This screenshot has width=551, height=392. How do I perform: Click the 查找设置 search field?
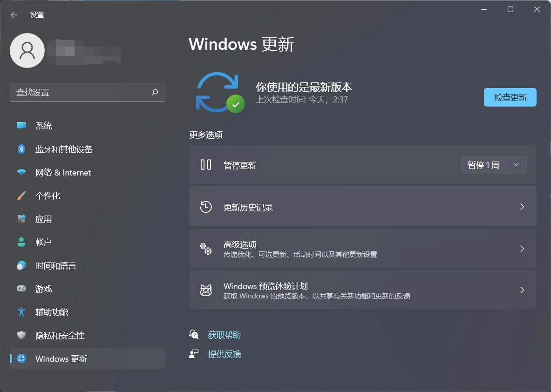88,92
